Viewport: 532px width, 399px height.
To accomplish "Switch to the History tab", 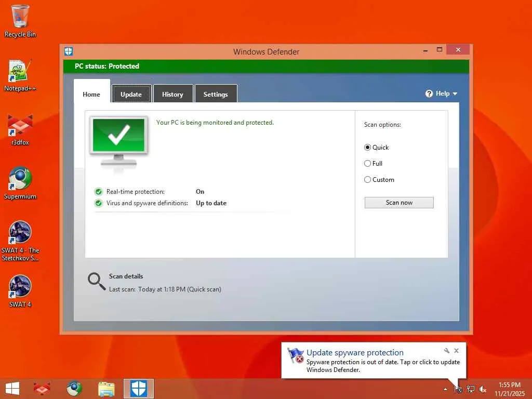I will (x=172, y=94).
